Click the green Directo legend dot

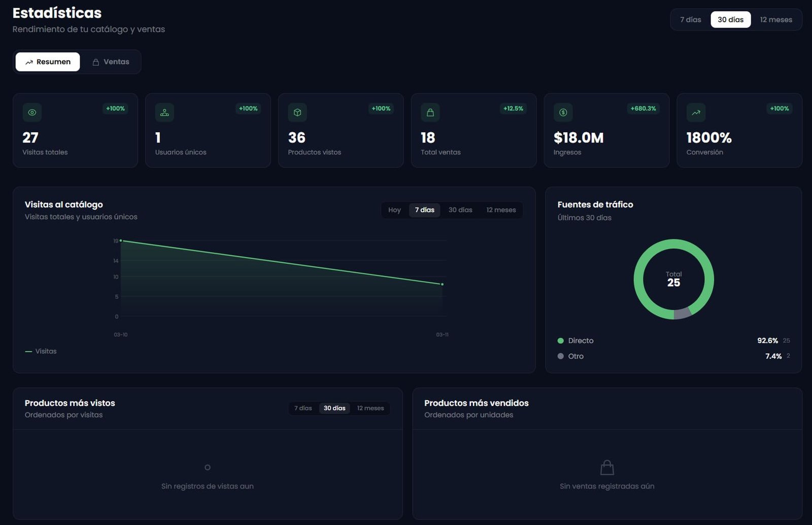pos(561,341)
